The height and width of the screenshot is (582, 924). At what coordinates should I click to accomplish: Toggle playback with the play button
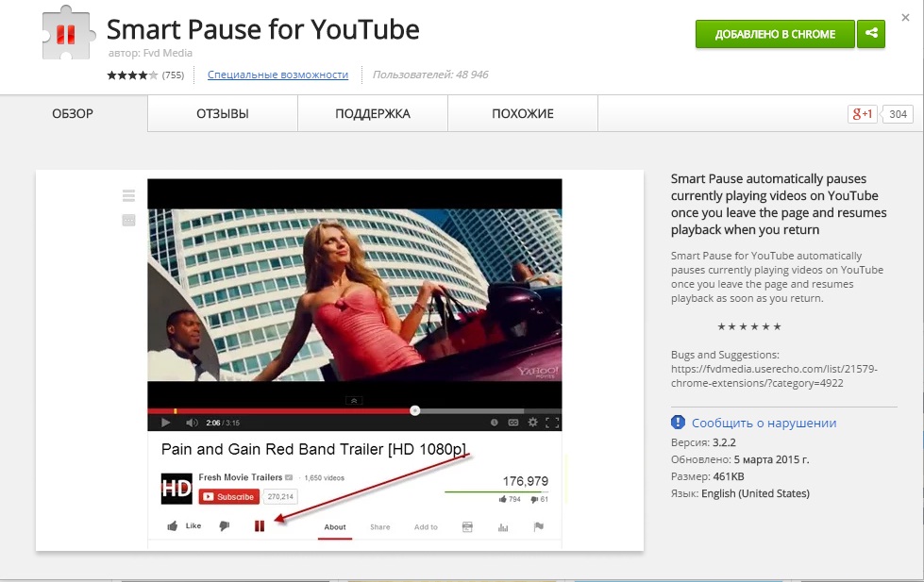click(164, 422)
